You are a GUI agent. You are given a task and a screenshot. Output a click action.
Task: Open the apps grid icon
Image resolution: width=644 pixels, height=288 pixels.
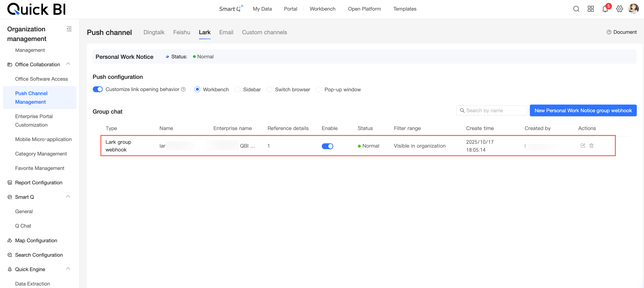tap(591, 9)
